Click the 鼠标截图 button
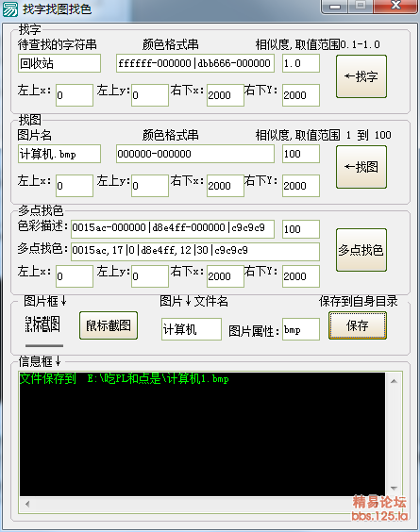Screen dimensions: 420x532 pos(109,325)
